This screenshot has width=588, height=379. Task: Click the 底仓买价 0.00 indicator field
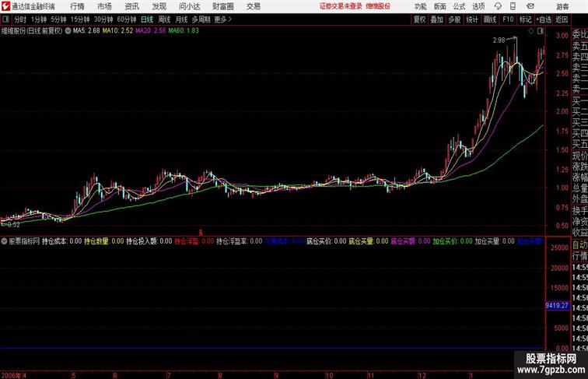(x=326, y=241)
